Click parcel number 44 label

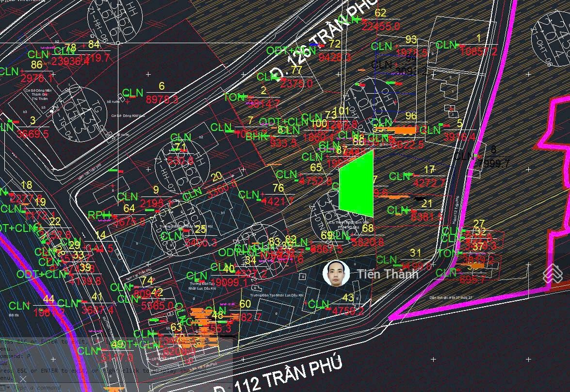click(49, 298)
